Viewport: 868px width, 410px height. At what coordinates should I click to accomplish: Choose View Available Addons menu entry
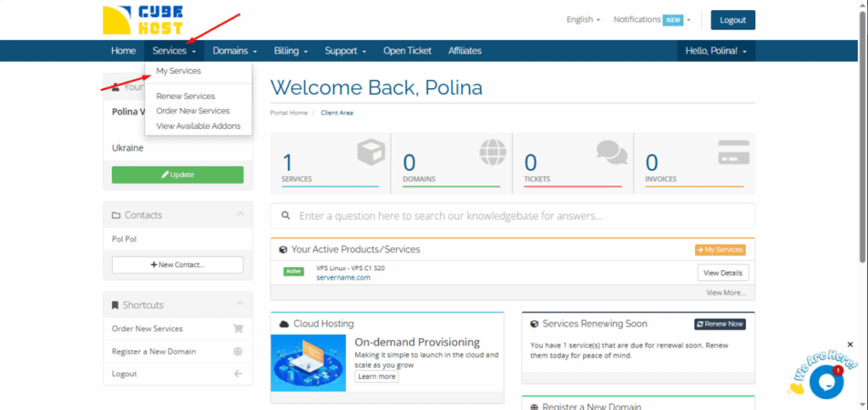(198, 125)
